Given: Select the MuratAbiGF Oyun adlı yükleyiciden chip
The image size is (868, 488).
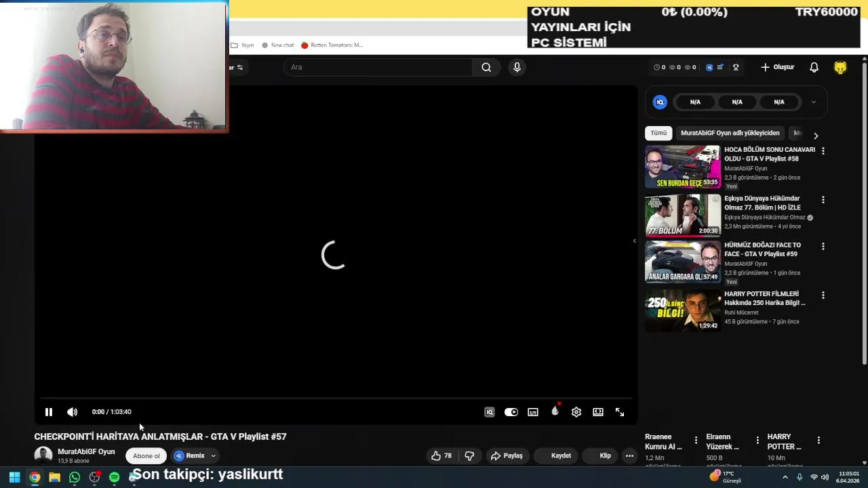Looking at the screenshot, I should (x=730, y=133).
